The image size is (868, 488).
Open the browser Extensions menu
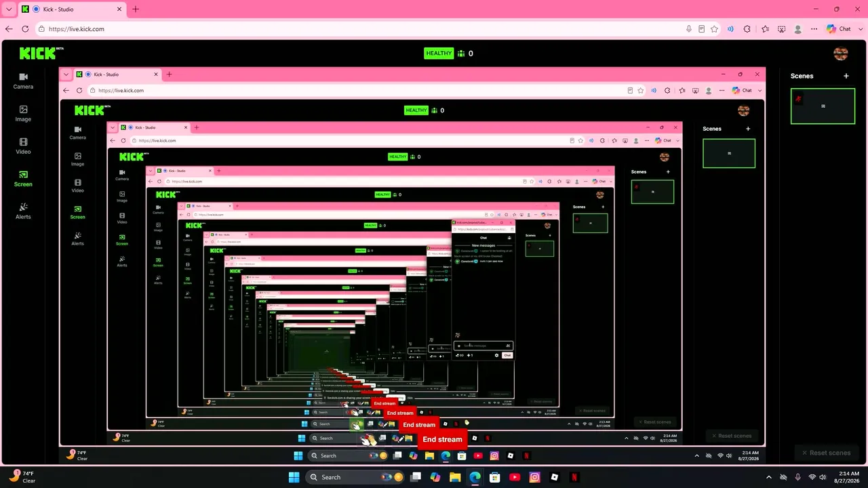(747, 29)
